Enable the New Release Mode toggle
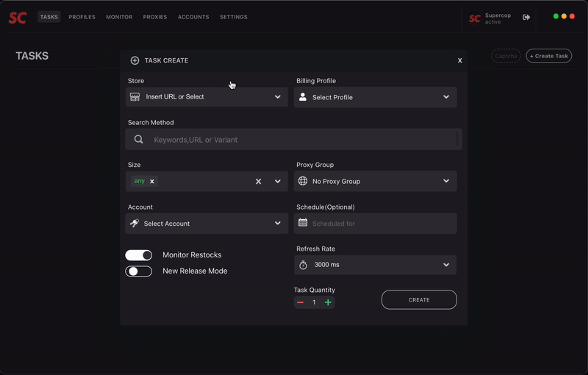 pyautogui.click(x=139, y=271)
